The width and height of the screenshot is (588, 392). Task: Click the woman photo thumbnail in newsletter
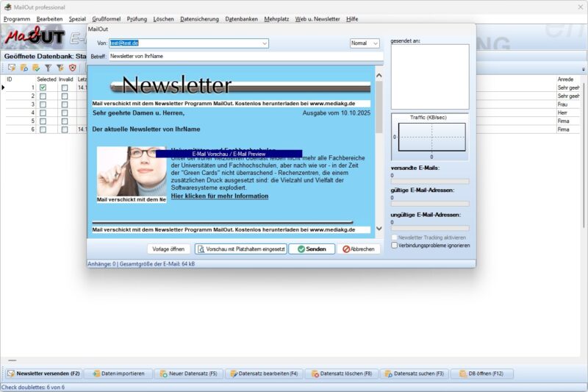(x=132, y=171)
